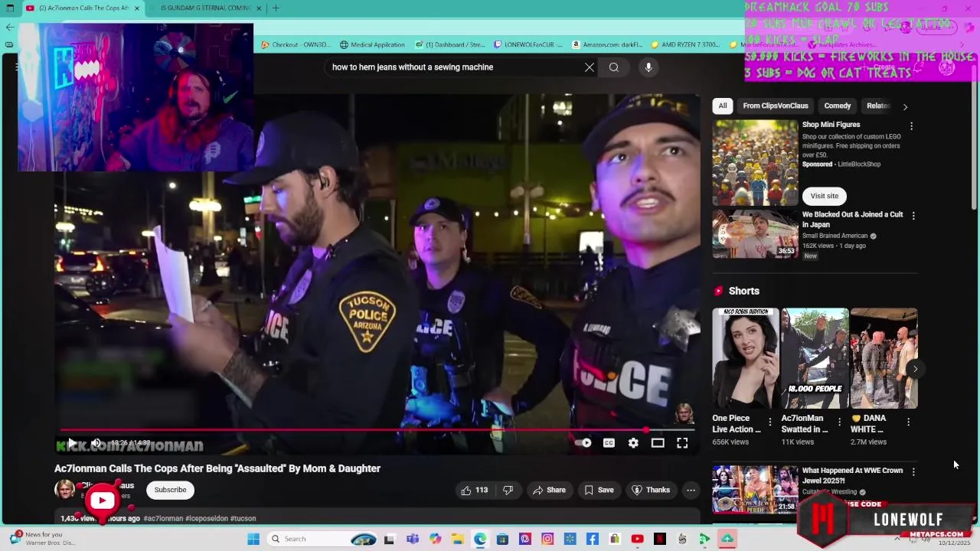The height and width of the screenshot is (551, 980).
Task: Click the search magnifier button
Action: [x=614, y=67]
